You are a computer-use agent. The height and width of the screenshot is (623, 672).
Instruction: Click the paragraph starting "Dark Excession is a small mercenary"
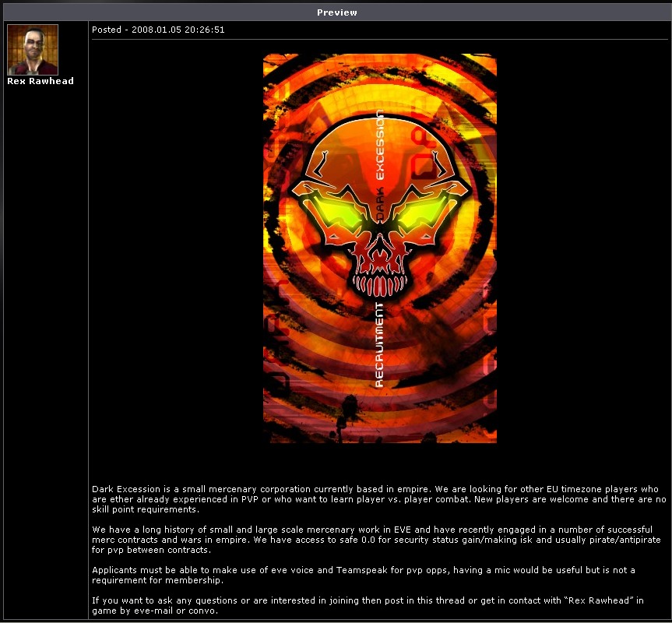pyautogui.click(x=379, y=499)
